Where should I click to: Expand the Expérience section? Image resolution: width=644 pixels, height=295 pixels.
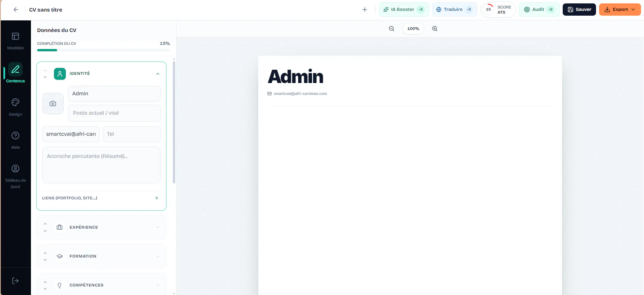pyautogui.click(x=158, y=227)
